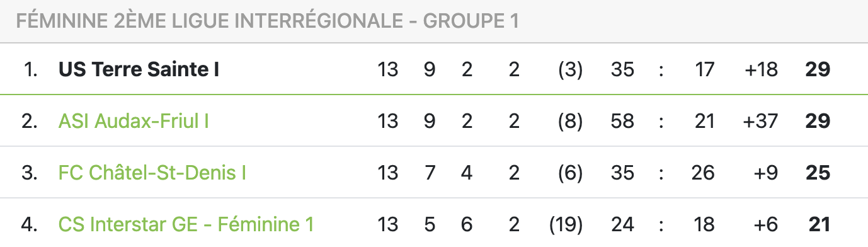Viewport: 868px width, 247px height.
Task: Open the ASI Audax-Friul I team link
Action: pyautogui.click(x=134, y=121)
